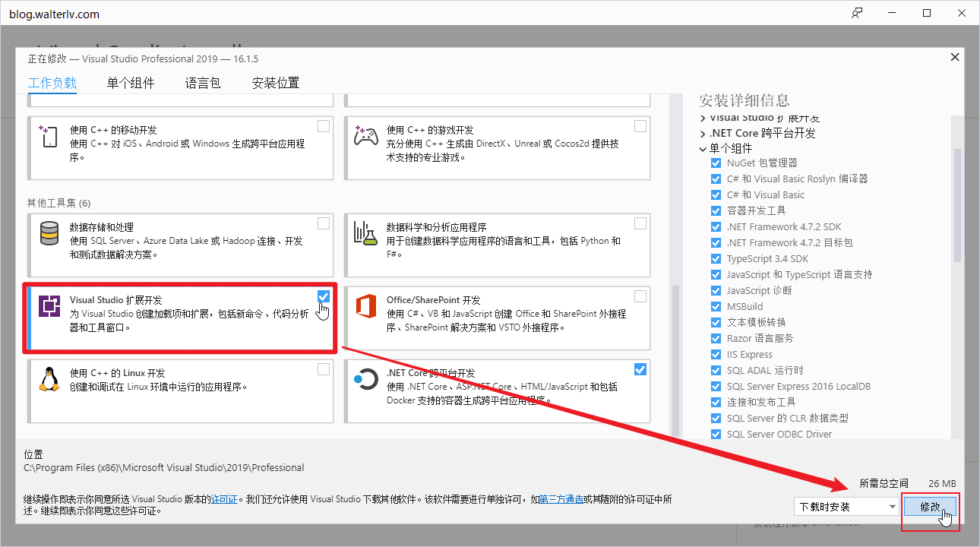Uncheck 连接和发布工具 component

[716, 403]
